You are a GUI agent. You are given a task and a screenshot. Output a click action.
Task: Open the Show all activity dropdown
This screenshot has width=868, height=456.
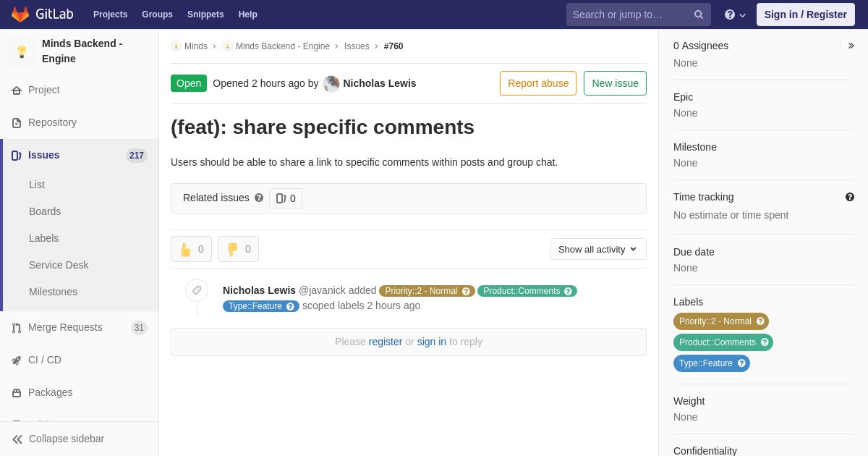coord(598,249)
